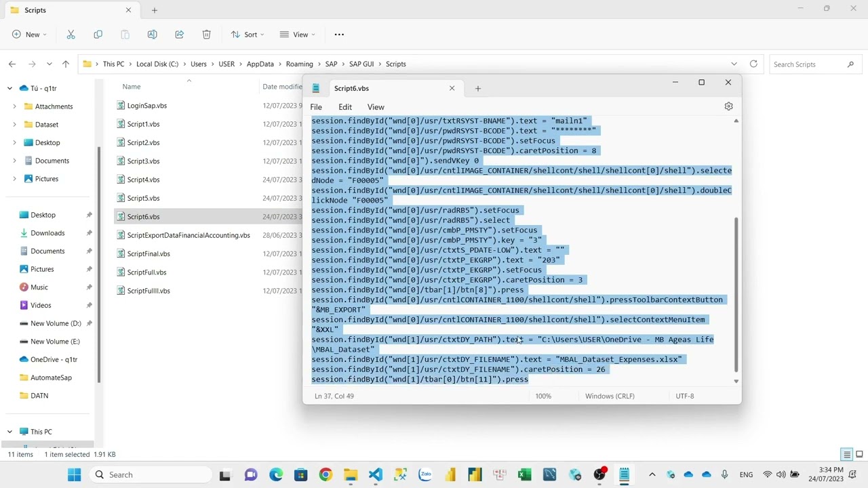Open Microsoft Edge from taskbar
868x488 pixels.
click(276, 474)
